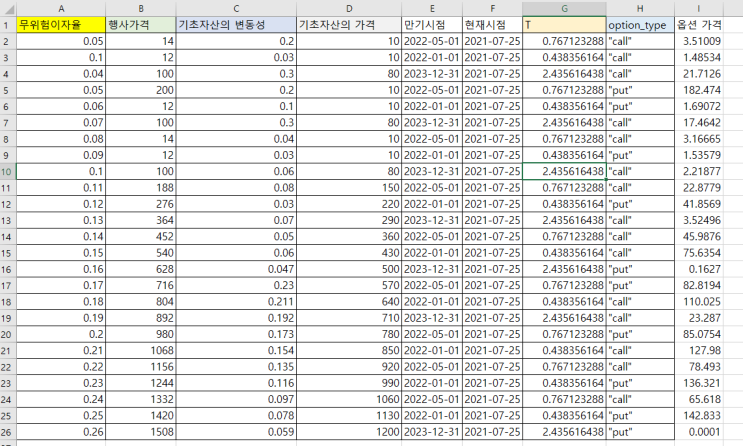
Task: Select column I header
Action: [x=698, y=9]
